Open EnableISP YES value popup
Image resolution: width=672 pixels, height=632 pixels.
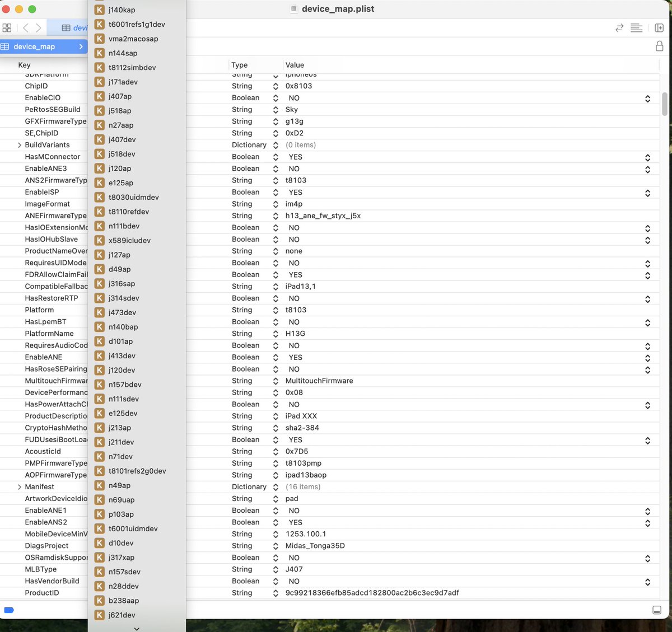[648, 193]
